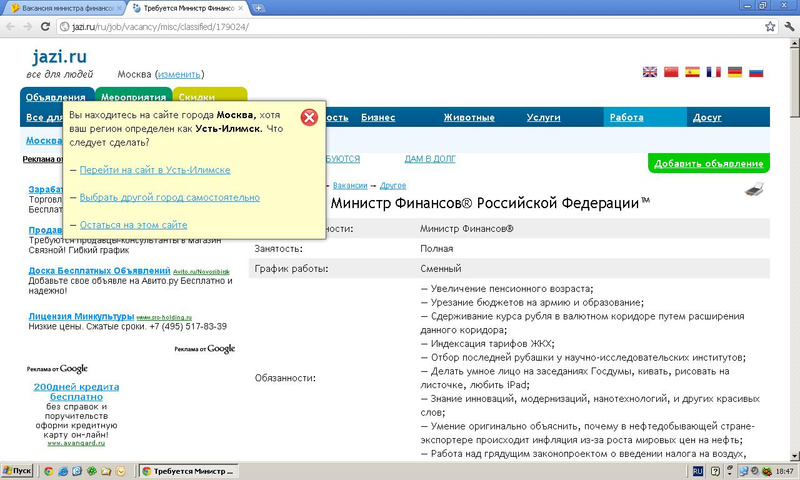Click the browser forward arrow
The height and width of the screenshot is (480, 800).
tap(28, 27)
